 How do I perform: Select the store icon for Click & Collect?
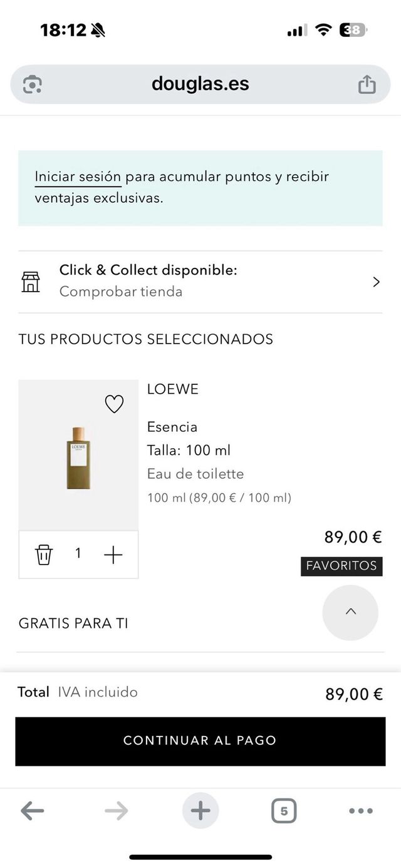click(x=30, y=282)
